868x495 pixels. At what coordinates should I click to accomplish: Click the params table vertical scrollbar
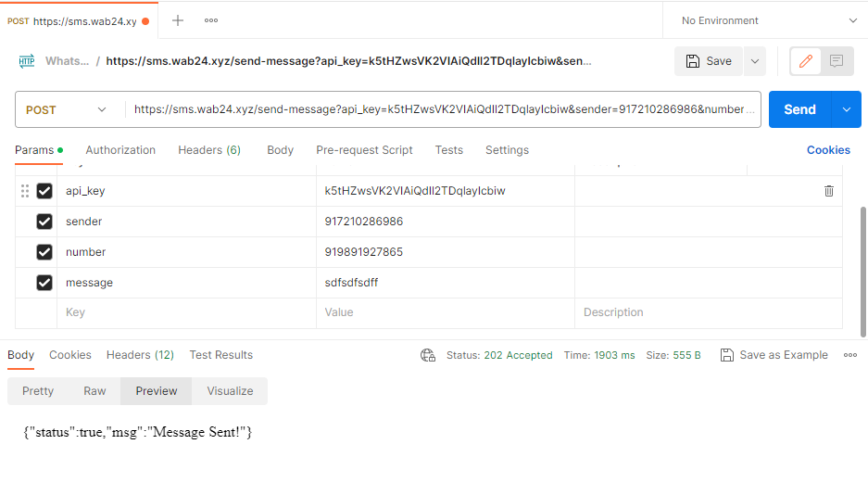(x=863, y=269)
